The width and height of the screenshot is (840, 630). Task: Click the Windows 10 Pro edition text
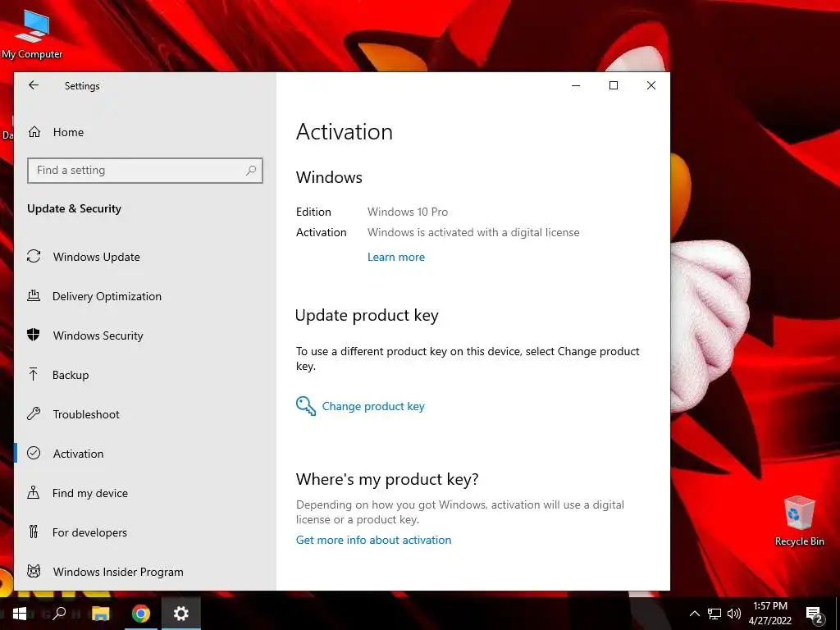408,212
